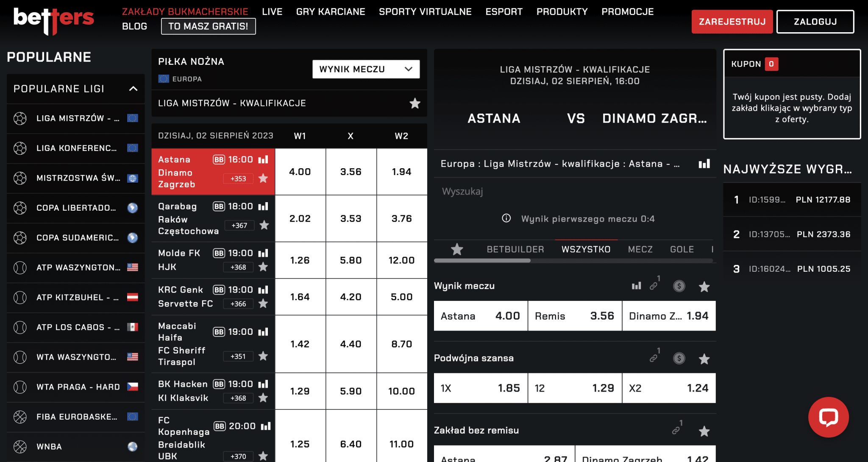868x462 pixels.
Task: Select Astana win odds 4.00 in table
Action: tap(300, 172)
